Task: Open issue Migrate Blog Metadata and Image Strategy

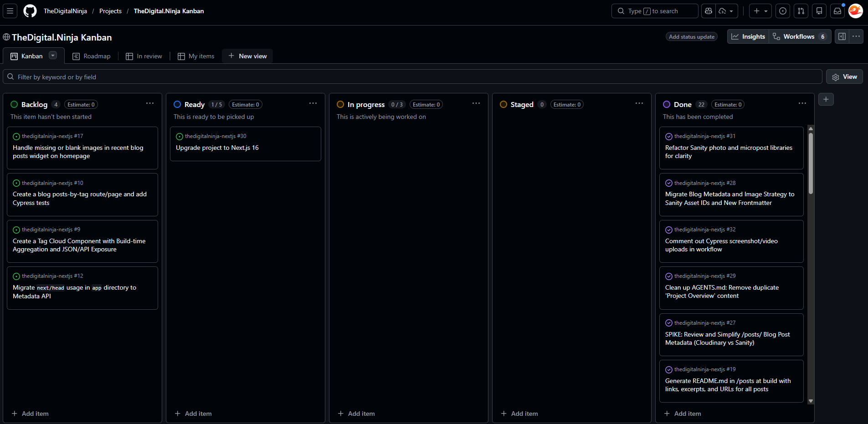Action: [x=729, y=199]
